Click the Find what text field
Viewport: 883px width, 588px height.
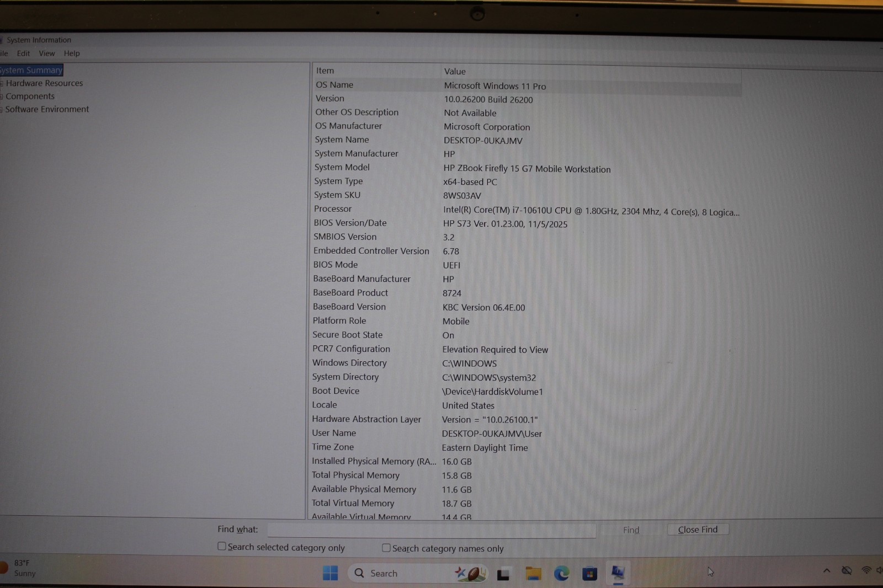pos(432,530)
